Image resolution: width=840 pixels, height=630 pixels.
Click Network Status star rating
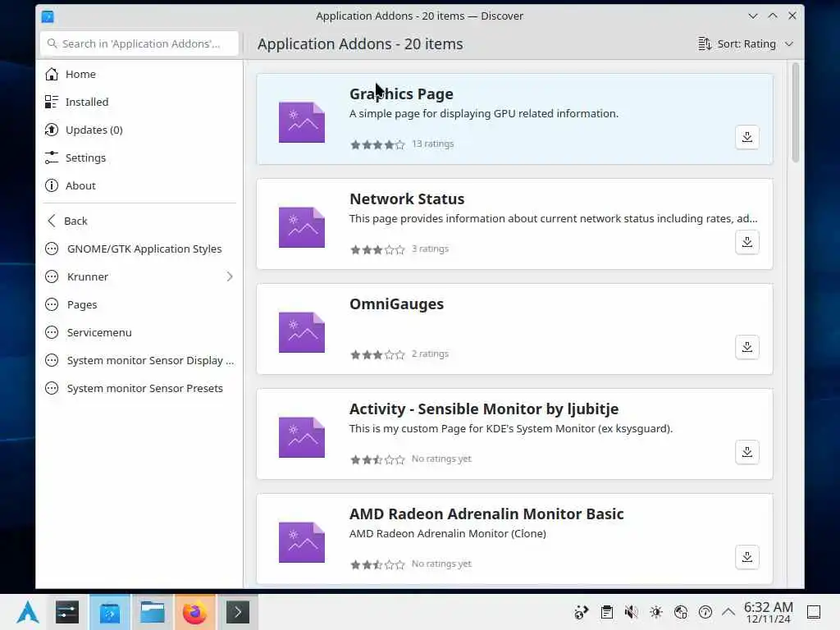click(x=377, y=249)
